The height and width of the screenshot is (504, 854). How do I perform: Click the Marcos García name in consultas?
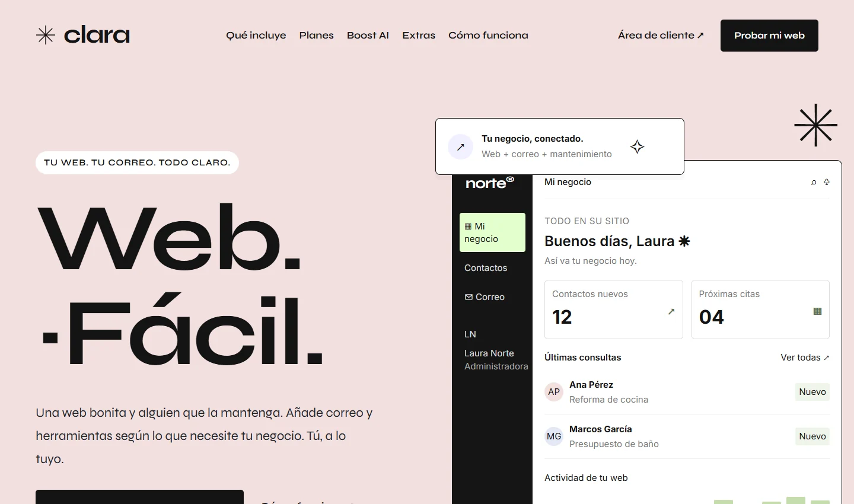(601, 429)
